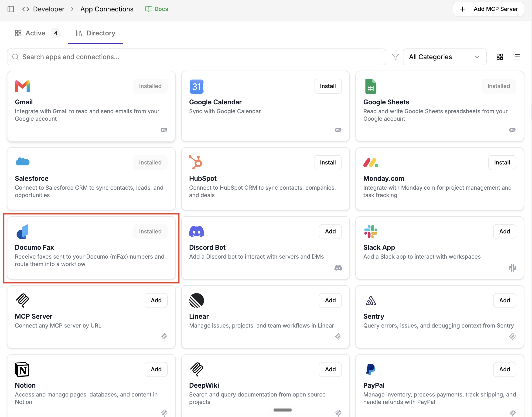The width and height of the screenshot is (532, 417).
Task: Click small MCP badge on Sentry card
Action: tap(512, 337)
